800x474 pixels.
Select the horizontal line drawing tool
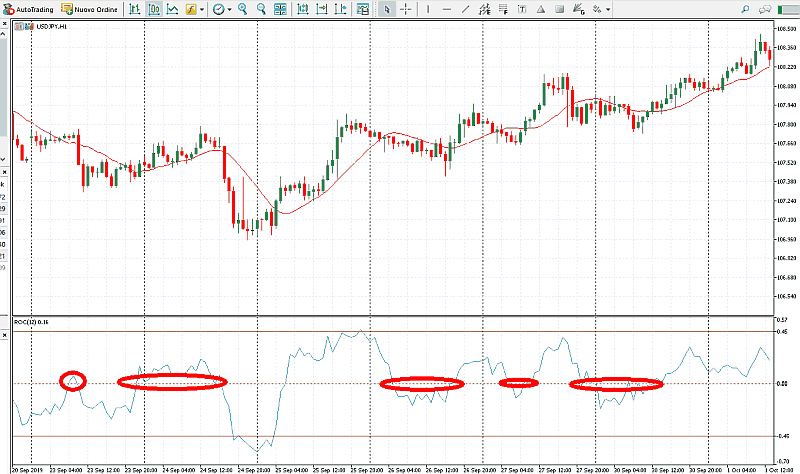(447, 9)
